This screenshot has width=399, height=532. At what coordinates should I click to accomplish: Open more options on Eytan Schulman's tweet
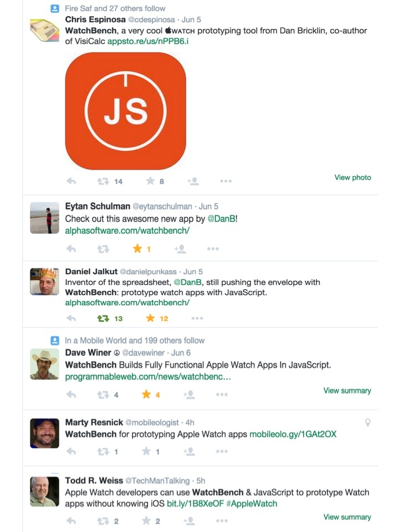tap(213, 249)
